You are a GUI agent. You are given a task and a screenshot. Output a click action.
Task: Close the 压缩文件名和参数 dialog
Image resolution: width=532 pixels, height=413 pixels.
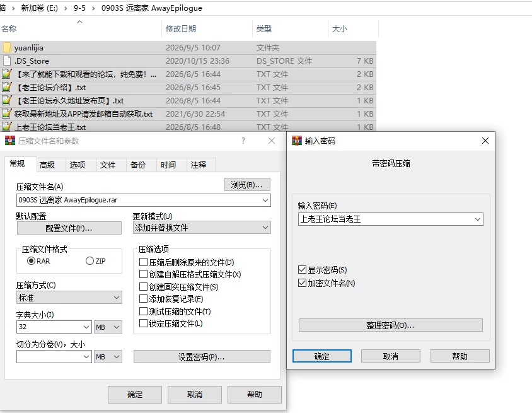click(272, 141)
